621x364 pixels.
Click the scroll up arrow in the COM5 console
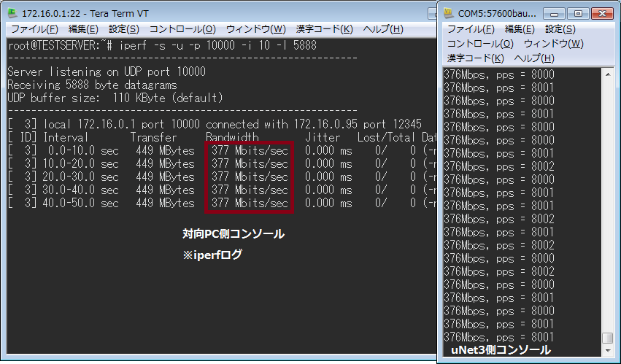(607, 74)
